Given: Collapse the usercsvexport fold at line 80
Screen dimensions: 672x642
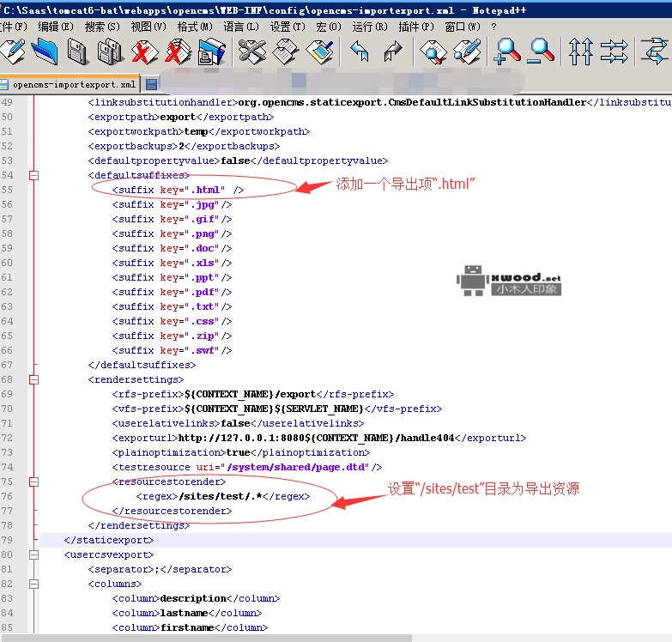Looking at the screenshot, I should coord(33,555).
